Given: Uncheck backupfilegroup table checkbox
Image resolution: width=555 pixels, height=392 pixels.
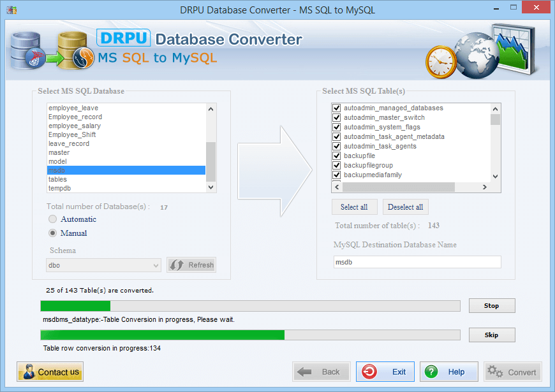Looking at the screenshot, I should pyautogui.click(x=337, y=165).
